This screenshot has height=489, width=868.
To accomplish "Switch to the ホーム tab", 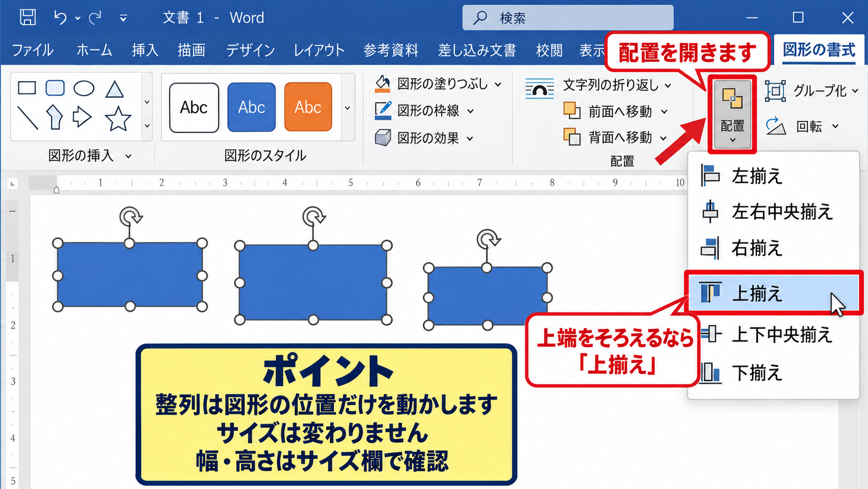I will point(94,50).
